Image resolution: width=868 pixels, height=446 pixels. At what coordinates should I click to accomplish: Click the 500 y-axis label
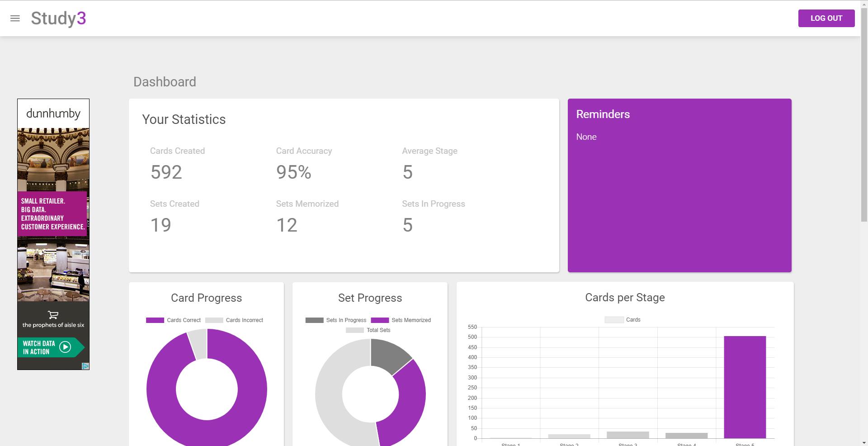coord(472,337)
